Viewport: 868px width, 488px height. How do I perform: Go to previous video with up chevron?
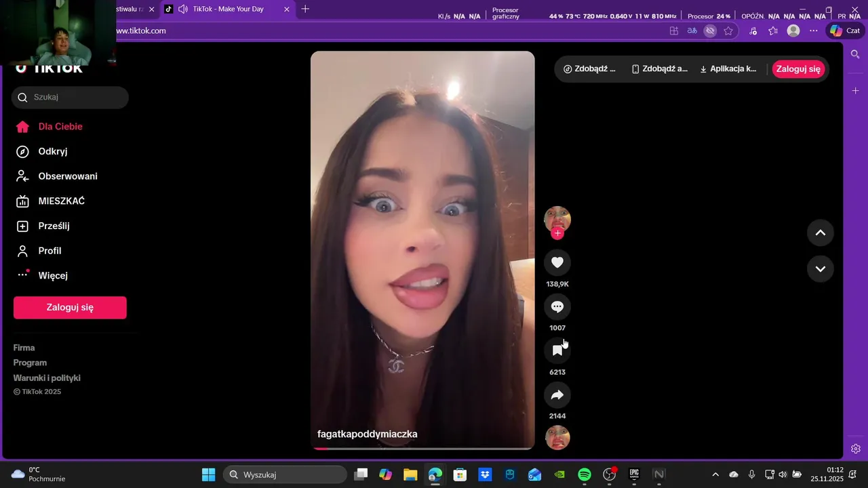[x=820, y=232]
